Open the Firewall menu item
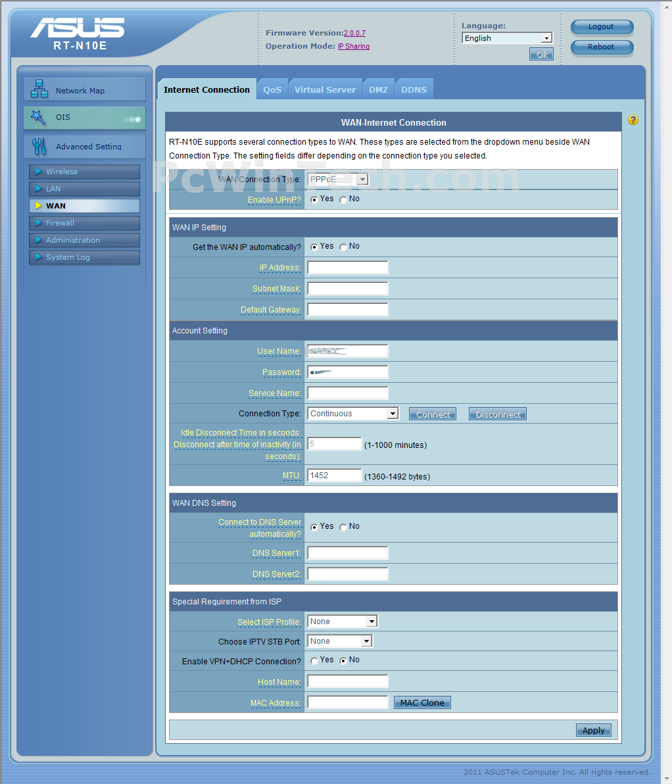 click(85, 222)
